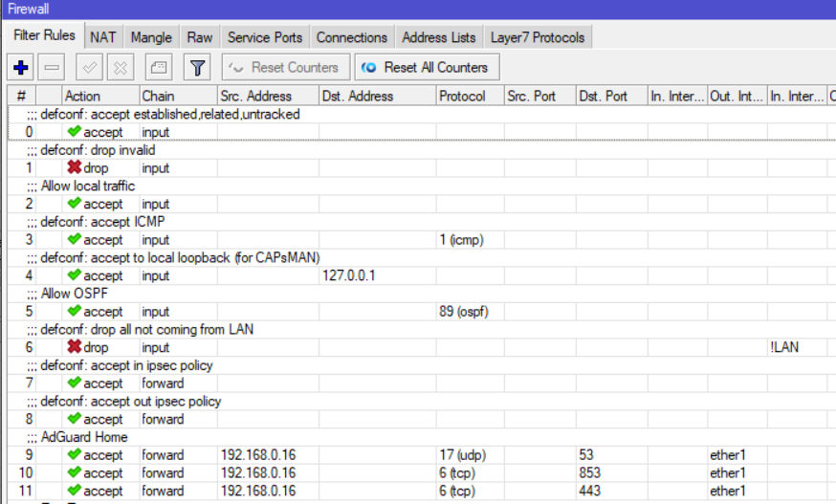Select comment 'AdGuard Home'
The height and width of the screenshot is (504, 836).
point(84,437)
